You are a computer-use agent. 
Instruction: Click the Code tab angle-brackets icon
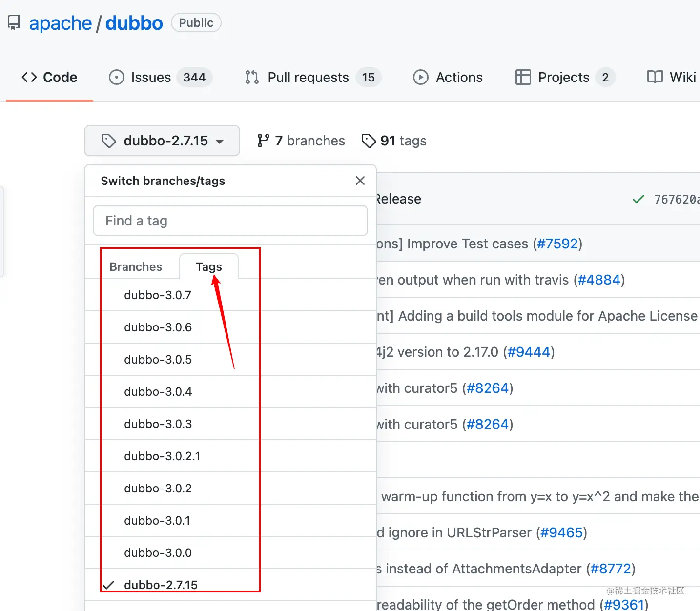click(29, 77)
